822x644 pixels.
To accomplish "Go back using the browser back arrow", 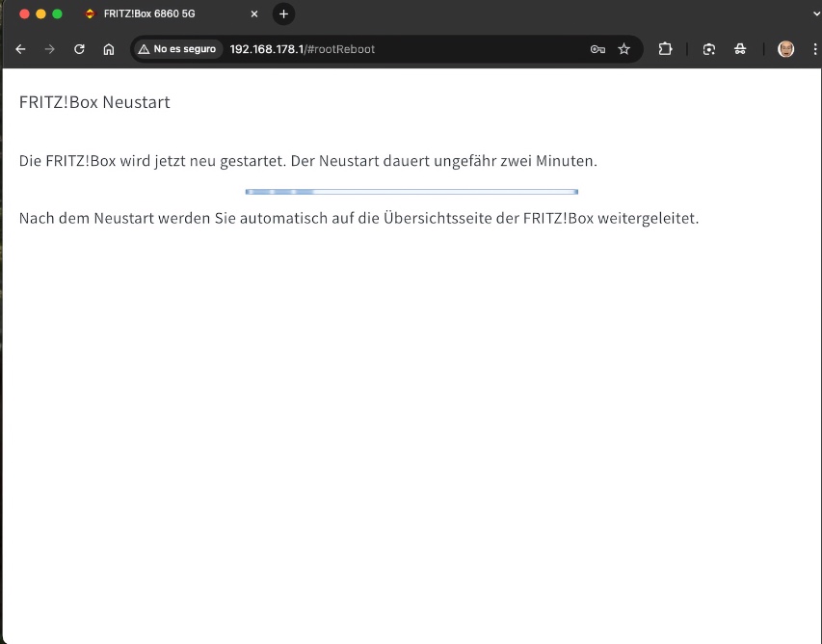I will [20, 49].
